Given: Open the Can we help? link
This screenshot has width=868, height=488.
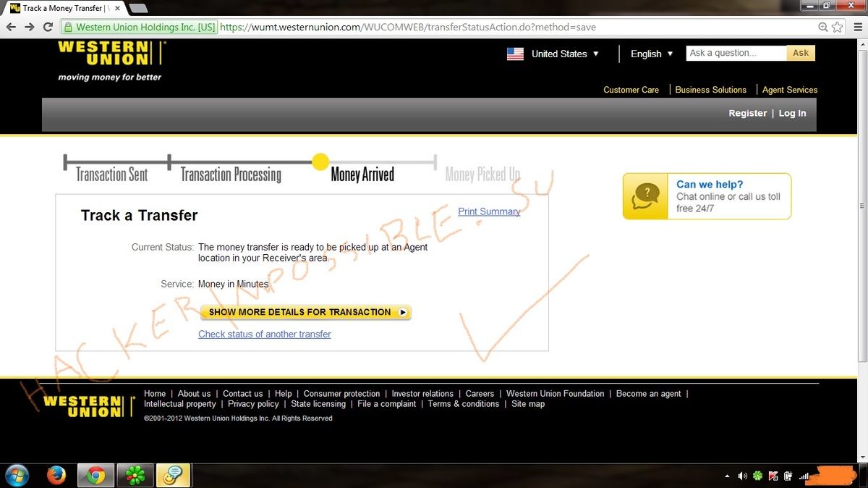Looking at the screenshot, I should (710, 185).
